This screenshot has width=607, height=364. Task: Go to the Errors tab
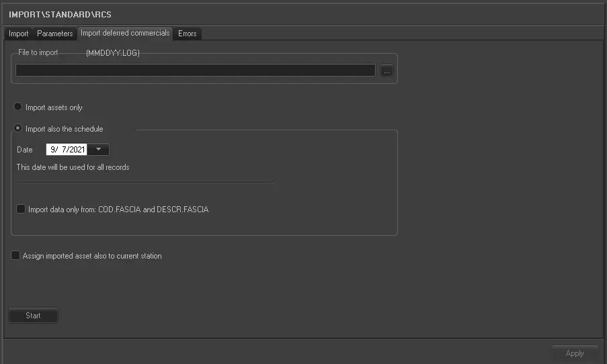188,34
